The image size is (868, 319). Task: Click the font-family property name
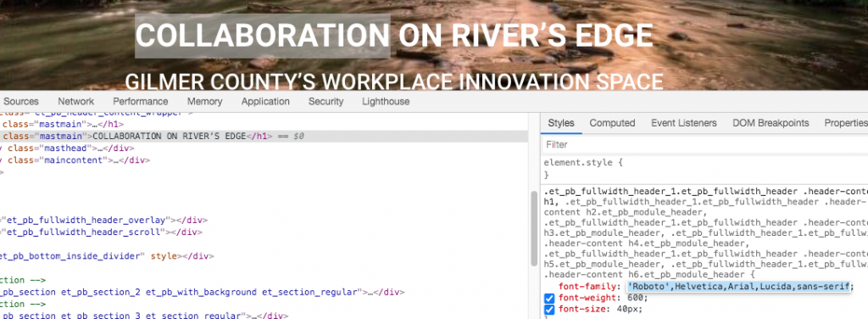[587, 286]
